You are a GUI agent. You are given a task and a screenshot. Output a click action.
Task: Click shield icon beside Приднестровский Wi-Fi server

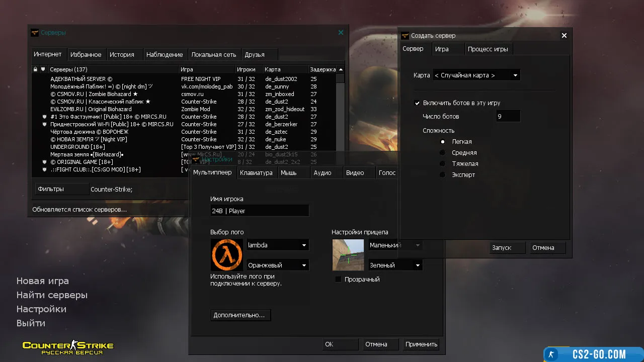pyautogui.click(x=44, y=124)
